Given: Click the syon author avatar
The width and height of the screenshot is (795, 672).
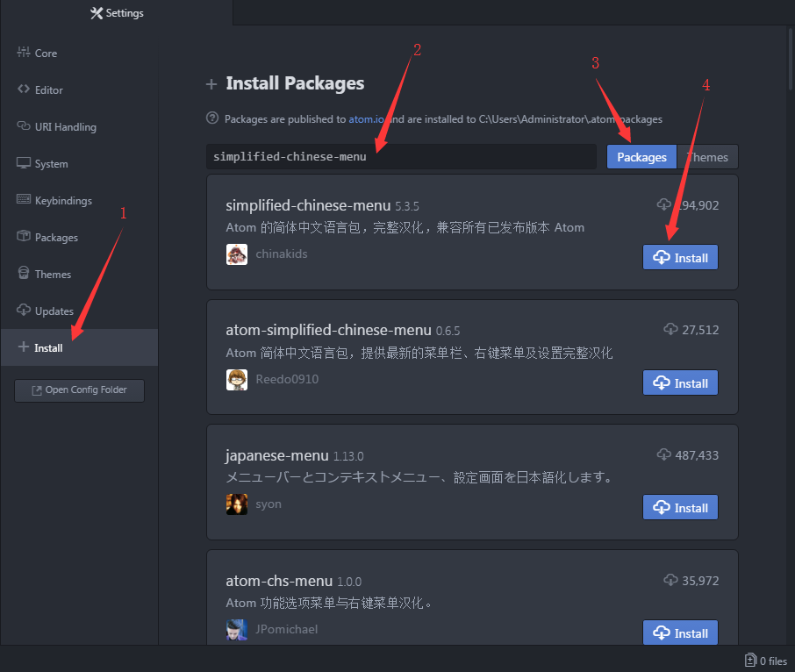Looking at the screenshot, I should pos(237,504).
